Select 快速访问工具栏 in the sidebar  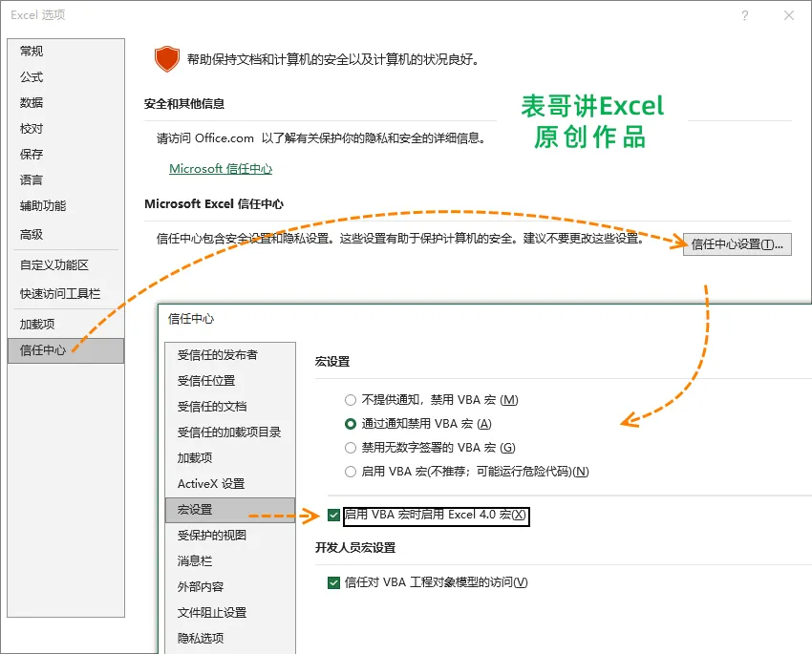[x=66, y=294]
